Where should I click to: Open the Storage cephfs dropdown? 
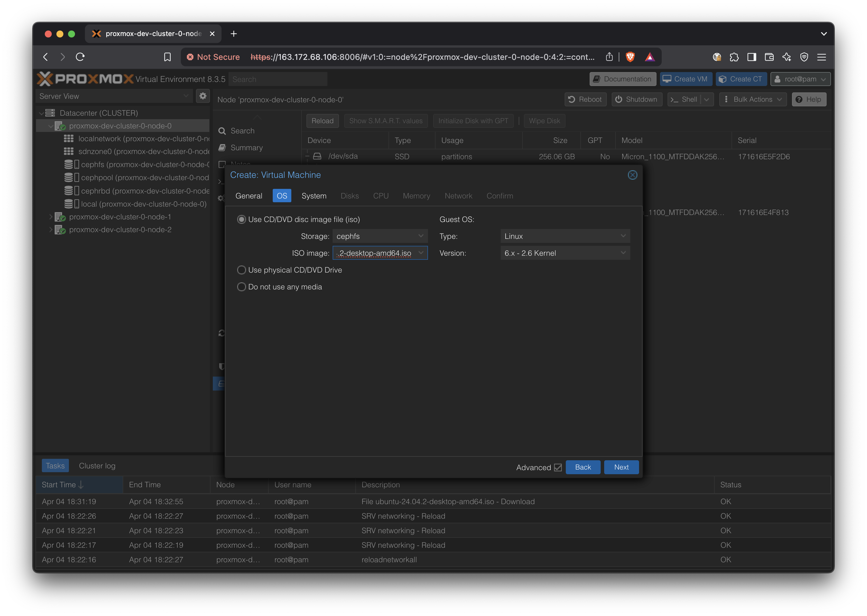(x=380, y=236)
